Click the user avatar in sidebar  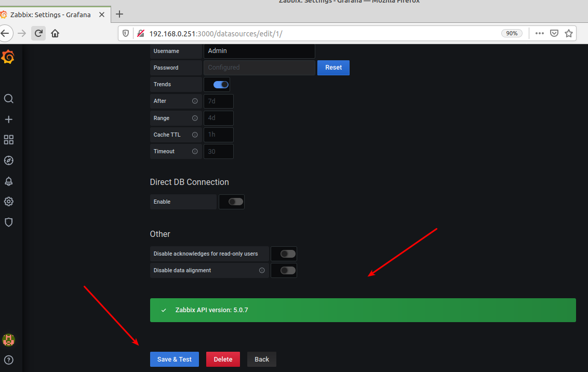pyautogui.click(x=8, y=340)
